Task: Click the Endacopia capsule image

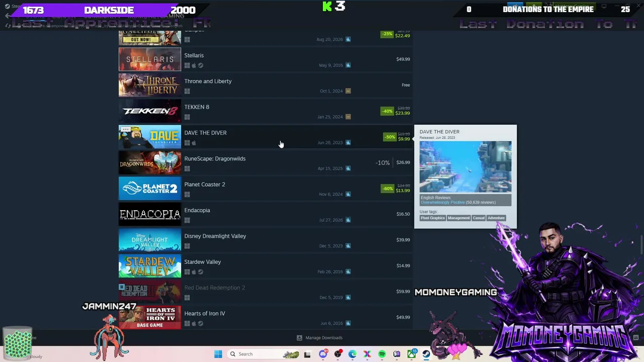Action: pyautogui.click(x=150, y=214)
